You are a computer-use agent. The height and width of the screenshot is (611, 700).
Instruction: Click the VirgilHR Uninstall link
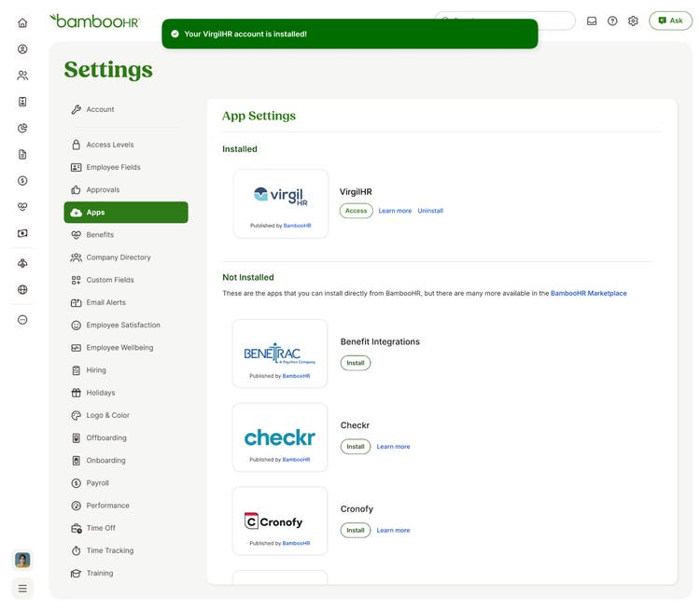pos(430,211)
